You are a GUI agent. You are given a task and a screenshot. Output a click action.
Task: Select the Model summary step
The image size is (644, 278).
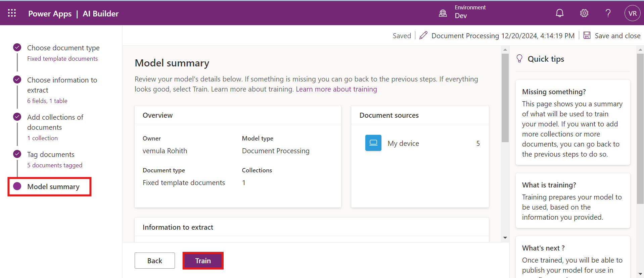(53, 187)
